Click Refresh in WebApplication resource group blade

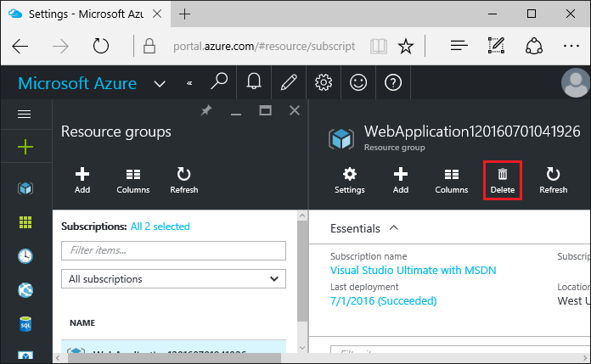tap(553, 180)
